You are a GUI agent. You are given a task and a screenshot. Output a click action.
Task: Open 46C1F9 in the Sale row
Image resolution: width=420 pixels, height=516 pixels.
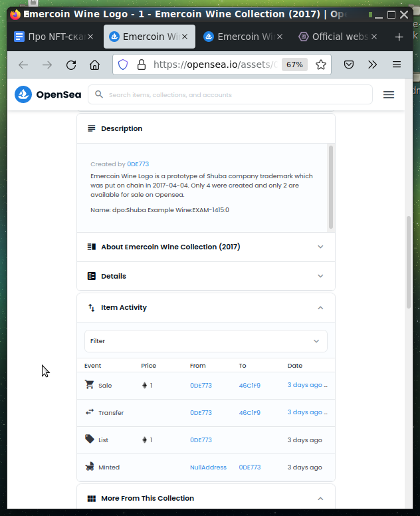[x=249, y=386]
